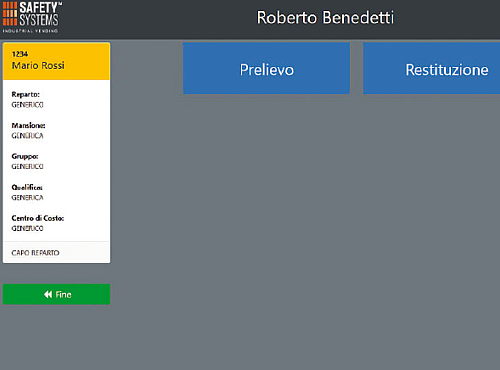Click the yellow Mario Rossi card header

pos(56,61)
